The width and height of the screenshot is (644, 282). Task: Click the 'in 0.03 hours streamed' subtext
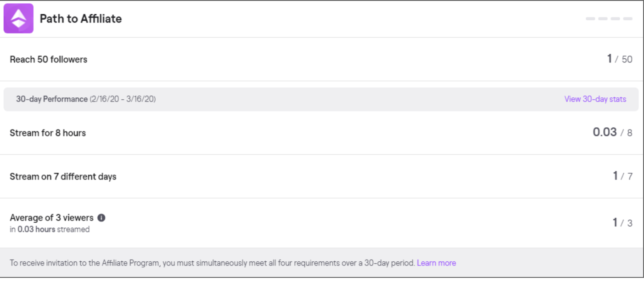(50, 229)
